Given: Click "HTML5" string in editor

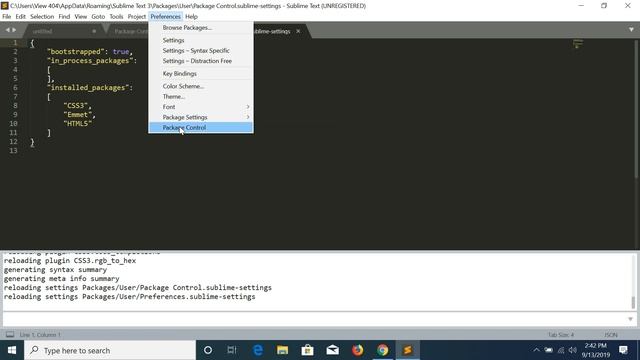Looking at the screenshot, I should coord(78,124).
